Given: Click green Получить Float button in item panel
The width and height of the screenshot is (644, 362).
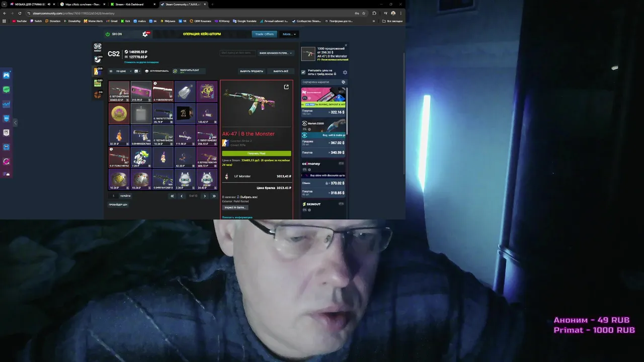Looking at the screenshot, I should pos(256,153).
